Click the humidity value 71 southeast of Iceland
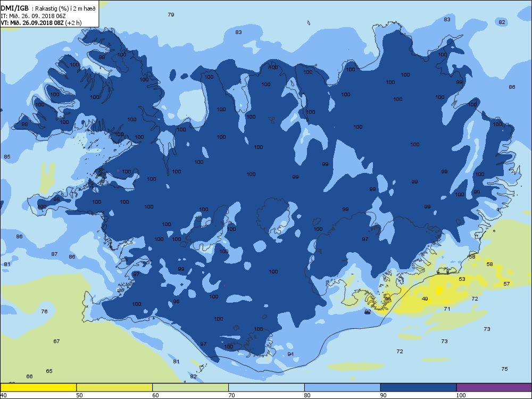This screenshot has height=399, width=532. (447, 309)
